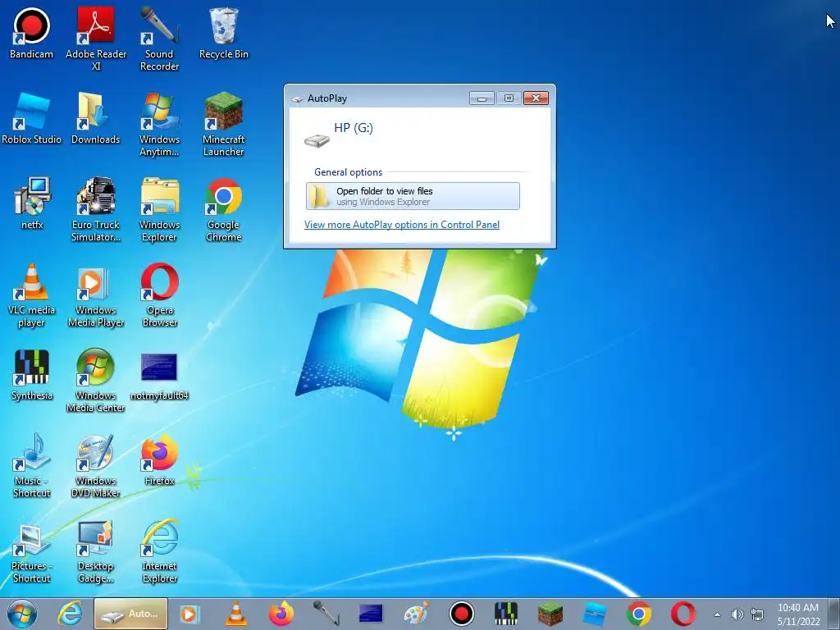This screenshot has width=840, height=630.
Task: Open the Windows Start menu orb
Action: (22, 614)
